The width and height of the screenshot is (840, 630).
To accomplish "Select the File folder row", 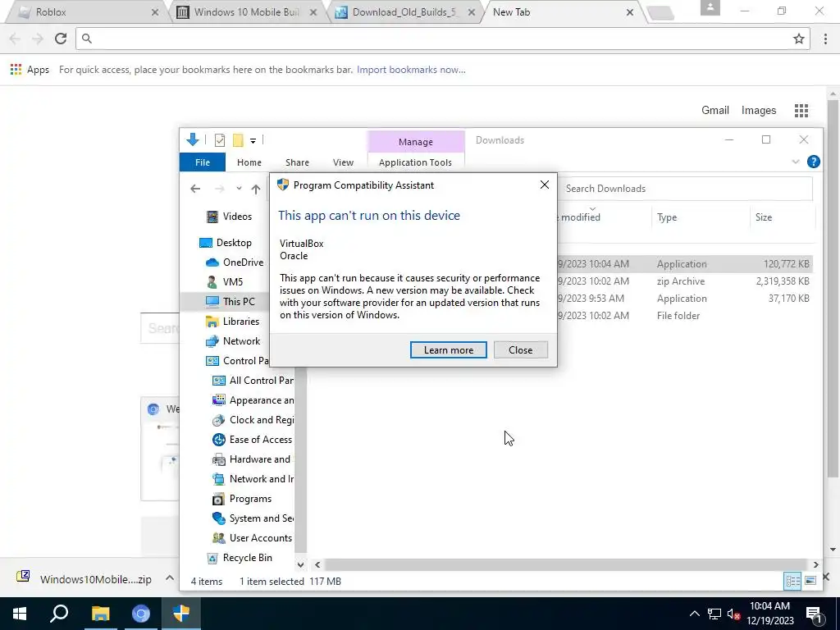I will 683,316.
